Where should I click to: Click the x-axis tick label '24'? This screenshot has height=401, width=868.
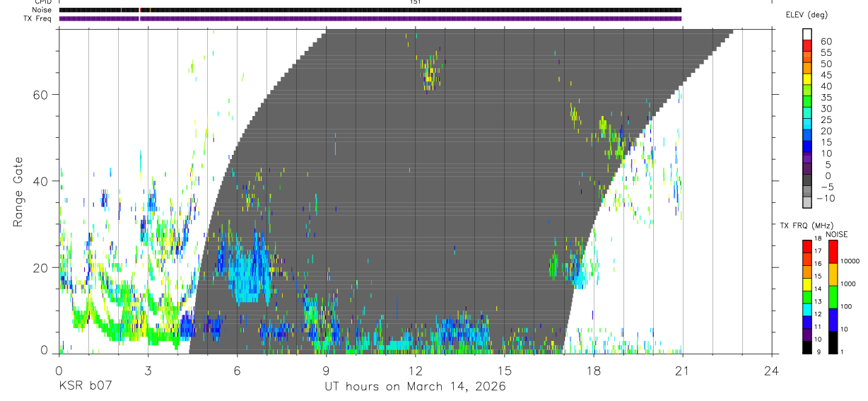(772, 371)
